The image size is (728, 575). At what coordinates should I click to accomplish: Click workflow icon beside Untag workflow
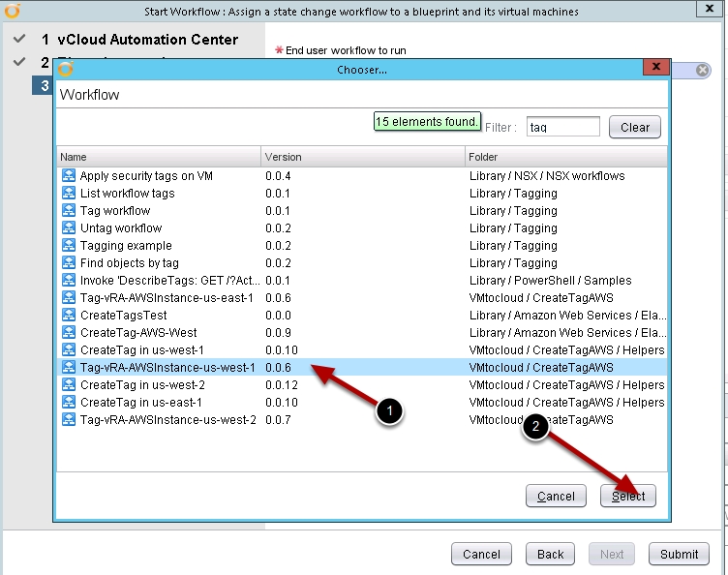click(69, 227)
